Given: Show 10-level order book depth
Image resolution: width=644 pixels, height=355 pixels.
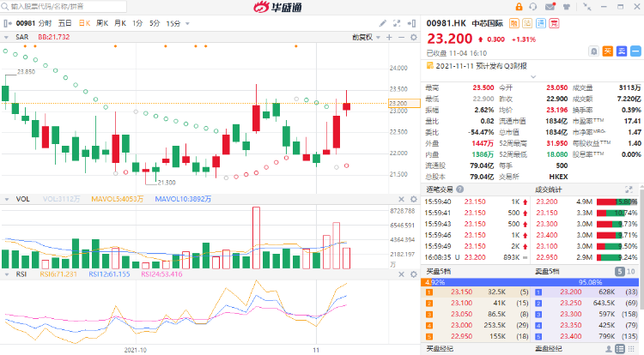Looking at the screenshot, I should pos(631,271).
